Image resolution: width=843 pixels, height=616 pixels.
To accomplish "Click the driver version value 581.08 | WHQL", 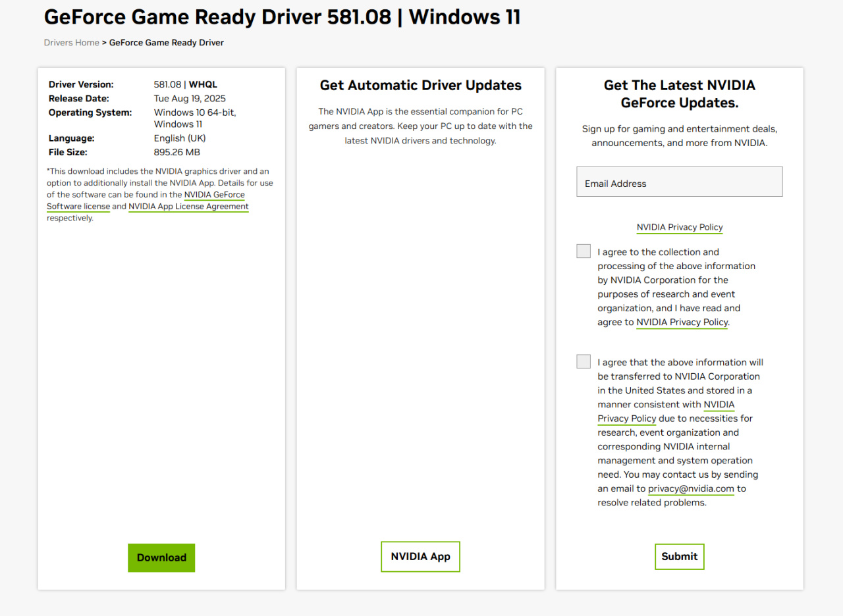I will pyautogui.click(x=186, y=84).
